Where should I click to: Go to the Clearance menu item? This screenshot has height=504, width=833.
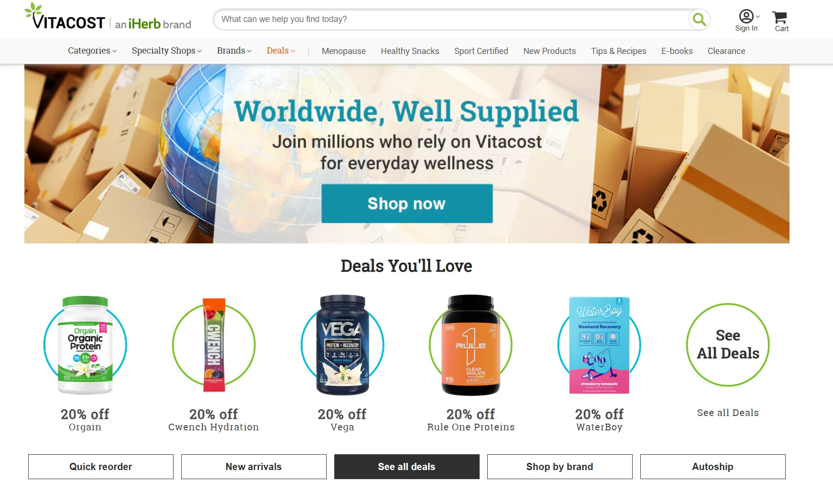tap(726, 51)
